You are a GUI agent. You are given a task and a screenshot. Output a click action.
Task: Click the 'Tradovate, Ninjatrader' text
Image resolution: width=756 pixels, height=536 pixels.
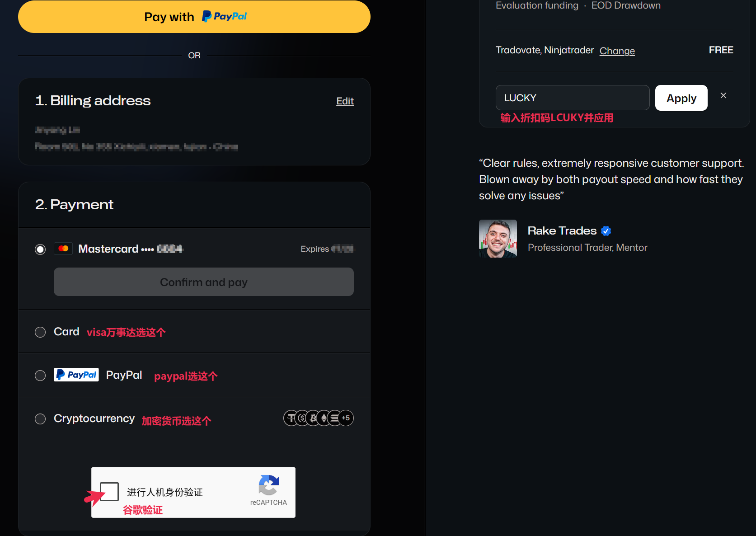click(x=545, y=50)
